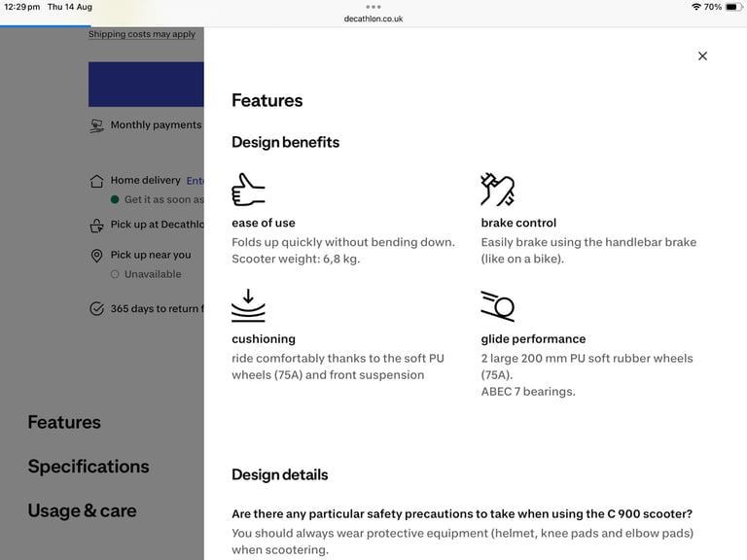Select the Unavailable pickup radio indicator
Image resolution: width=747 pixels, height=560 pixels.
pos(115,274)
